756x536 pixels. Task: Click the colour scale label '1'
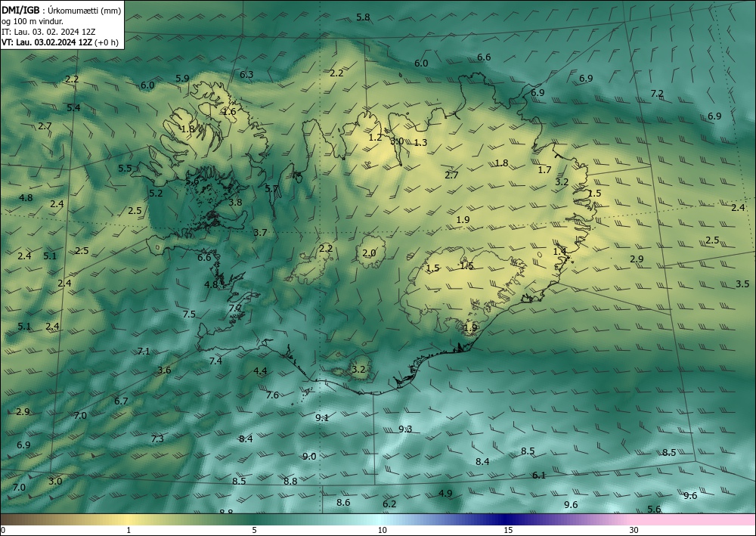[129, 530]
